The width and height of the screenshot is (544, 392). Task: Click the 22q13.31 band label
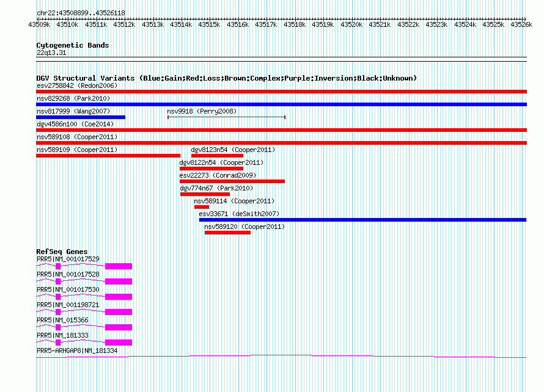[x=51, y=53]
